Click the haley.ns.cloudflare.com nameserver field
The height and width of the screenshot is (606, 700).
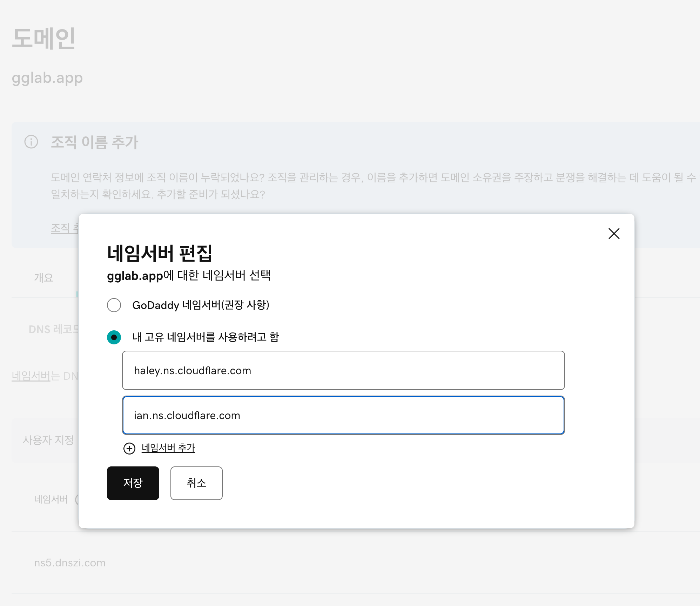pyautogui.click(x=343, y=370)
